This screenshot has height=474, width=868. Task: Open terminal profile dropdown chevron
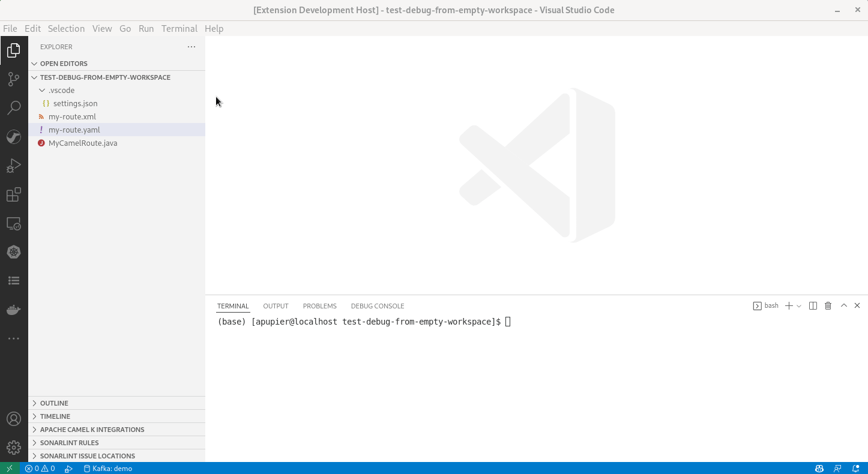(x=800, y=305)
